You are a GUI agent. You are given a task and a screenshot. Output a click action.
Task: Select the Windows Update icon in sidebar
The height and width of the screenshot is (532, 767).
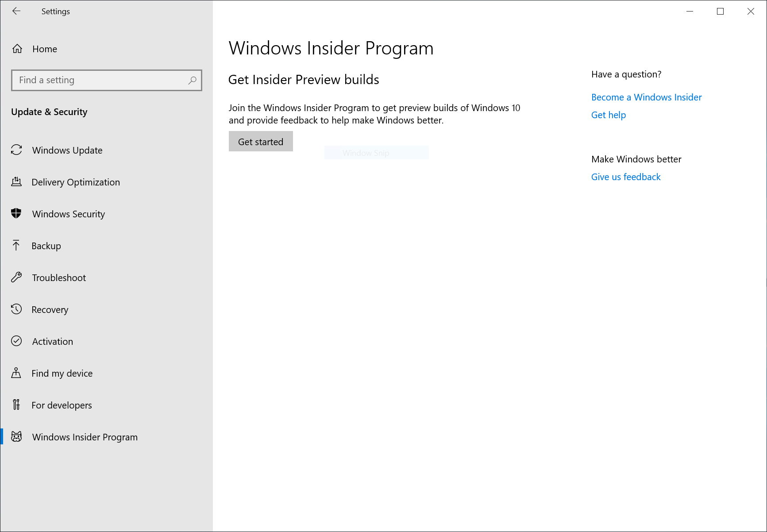pos(16,150)
